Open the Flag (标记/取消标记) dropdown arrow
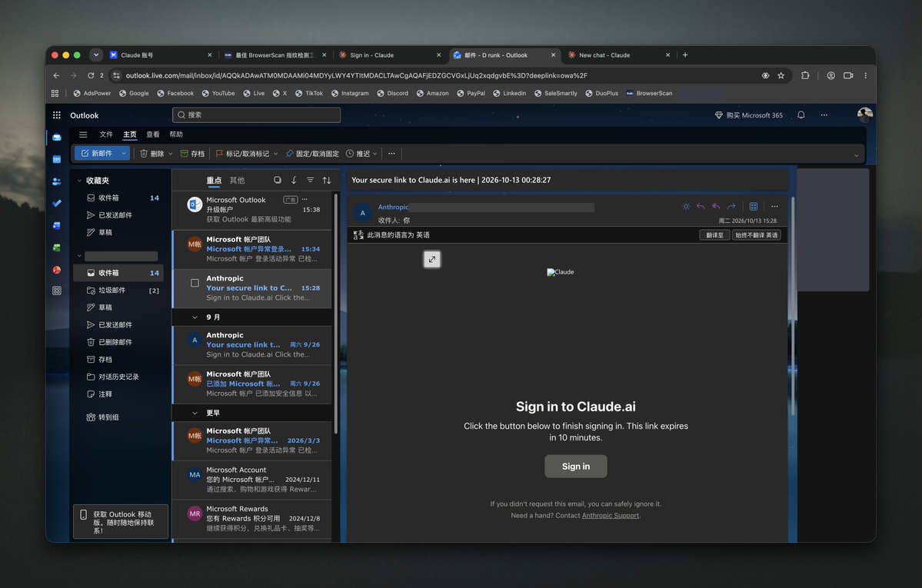 pyautogui.click(x=275, y=154)
